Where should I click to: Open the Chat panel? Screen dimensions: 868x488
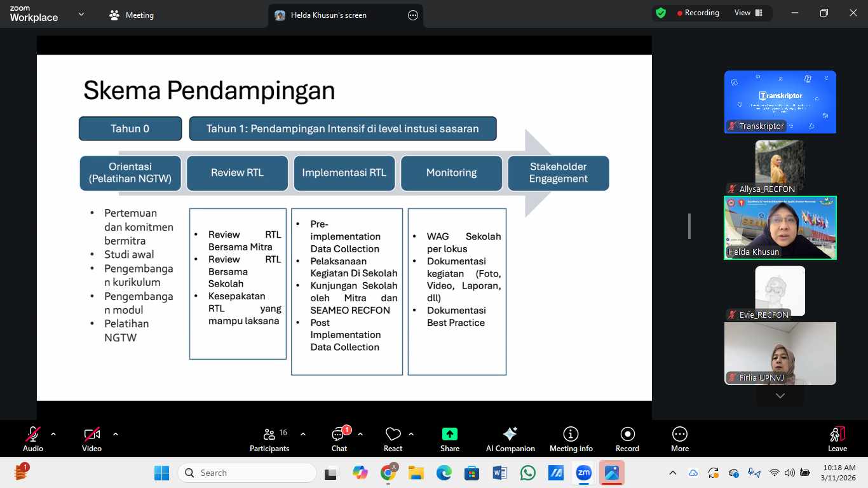click(x=339, y=439)
